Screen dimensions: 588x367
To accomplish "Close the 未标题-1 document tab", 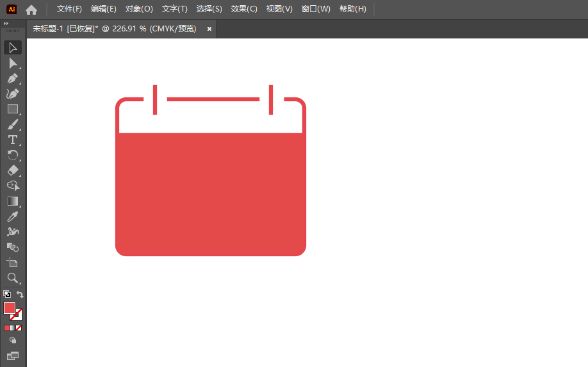I will [209, 29].
